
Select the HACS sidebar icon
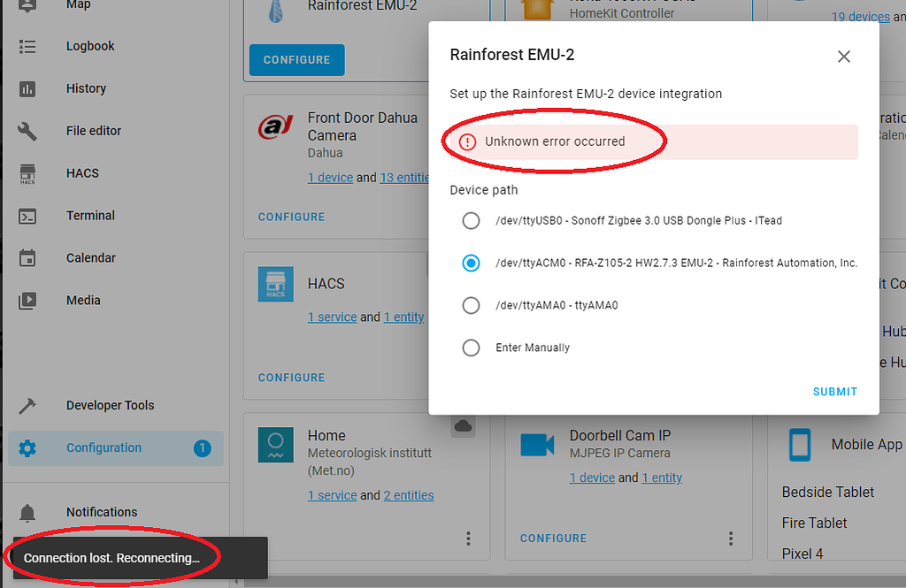[27, 173]
